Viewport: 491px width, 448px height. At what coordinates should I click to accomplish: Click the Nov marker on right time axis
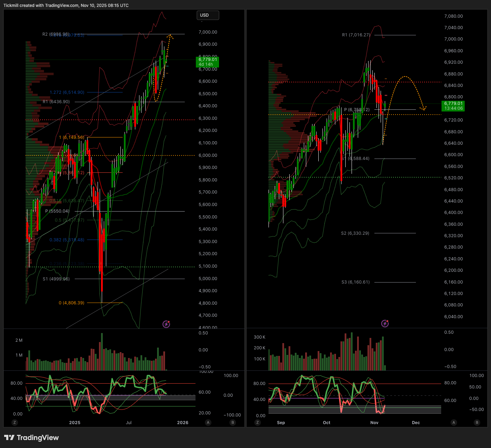[x=374, y=422]
